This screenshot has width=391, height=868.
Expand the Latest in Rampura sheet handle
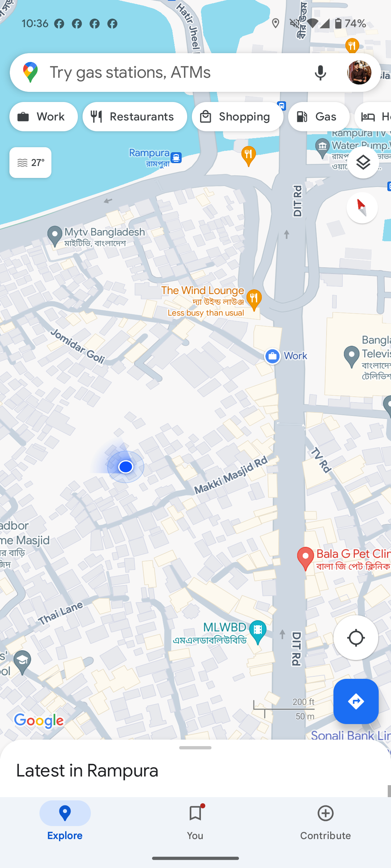coord(195,748)
